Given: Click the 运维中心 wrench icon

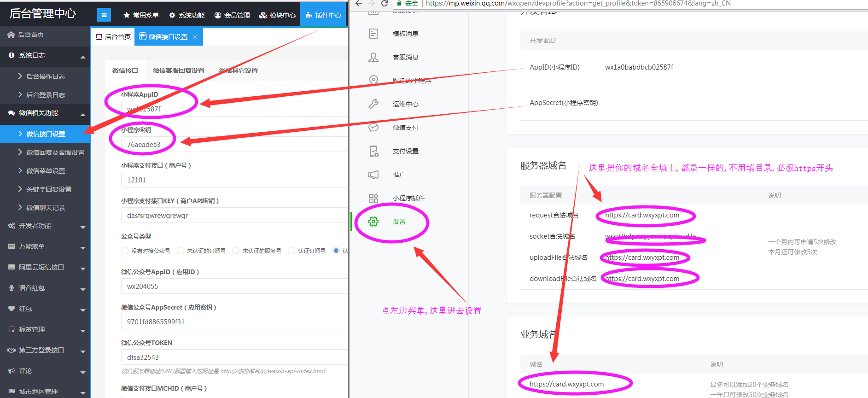Looking at the screenshot, I should pyautogui.click(x=373, y=104).
